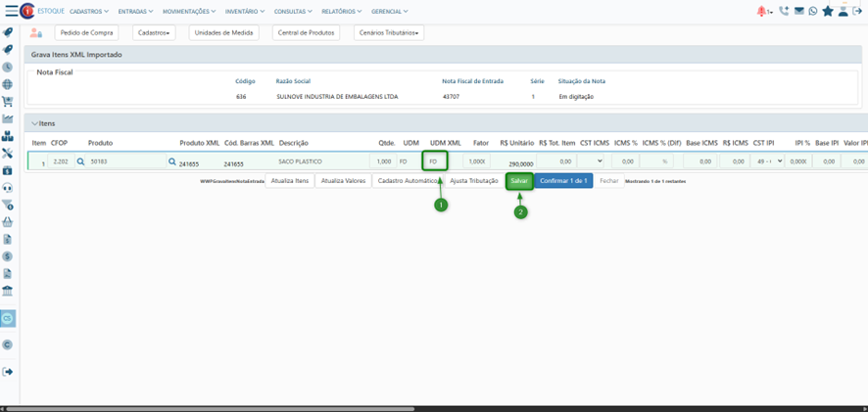Open the CST ICMS dropdown
This screenshot has height=412, width=868.
(x=591, y=161)
